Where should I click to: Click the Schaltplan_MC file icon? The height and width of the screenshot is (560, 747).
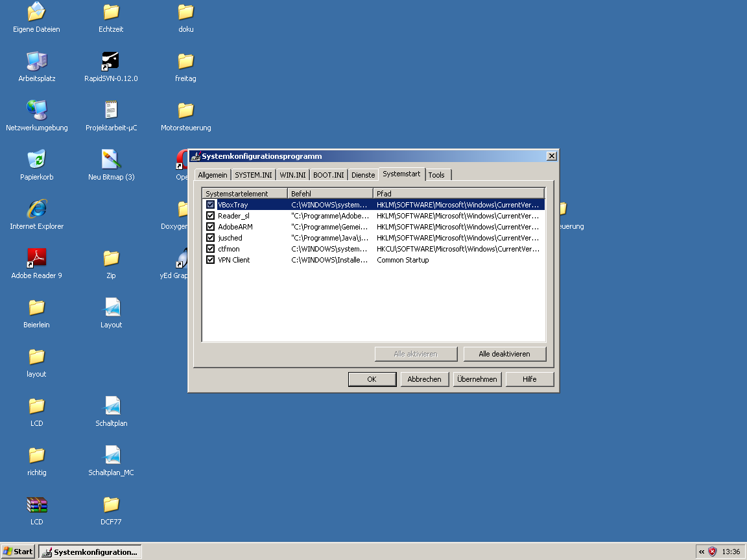(x=111, y=455)
